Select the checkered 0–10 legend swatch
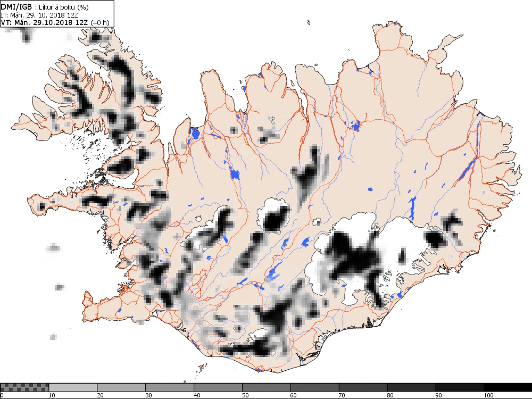 pyautogui.click(x=24, y=387)
